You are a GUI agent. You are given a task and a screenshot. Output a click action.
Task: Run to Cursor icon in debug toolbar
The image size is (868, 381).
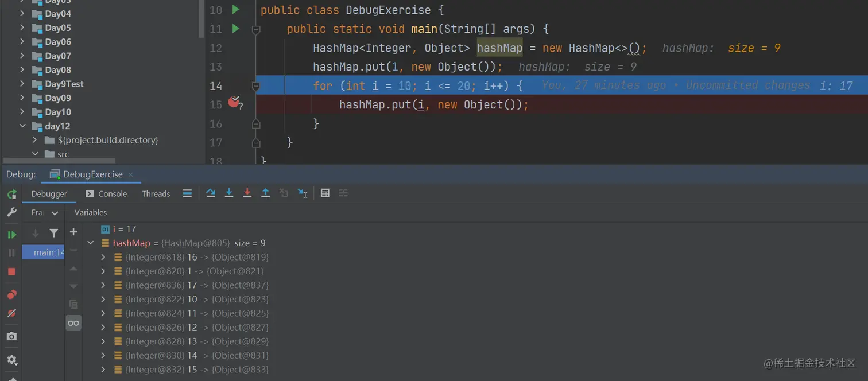pos(303,193)
